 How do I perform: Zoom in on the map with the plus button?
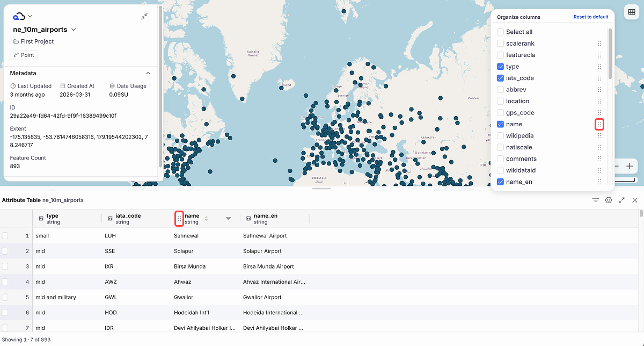click(x=630, y=167)
